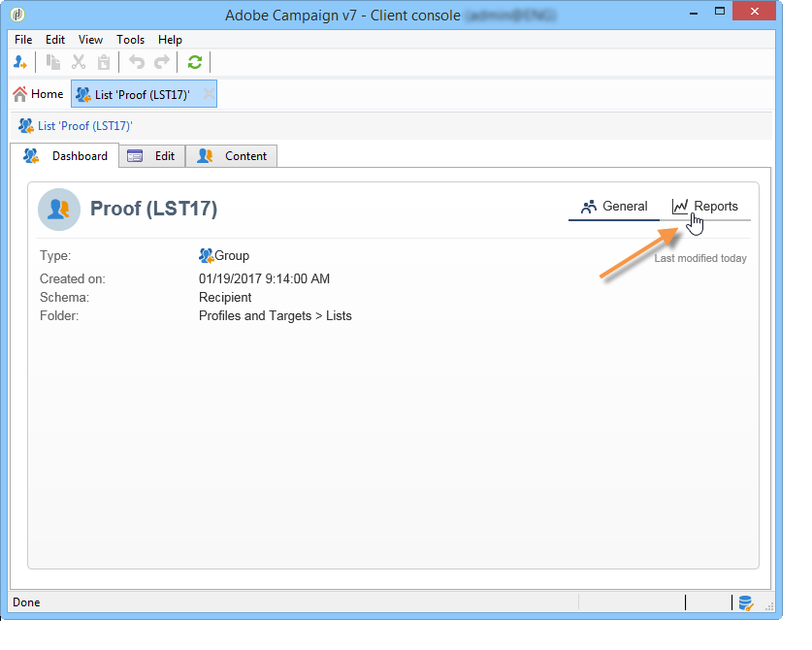Open the File menu
This screenshot has width=812, height=650.
[23, 40]
